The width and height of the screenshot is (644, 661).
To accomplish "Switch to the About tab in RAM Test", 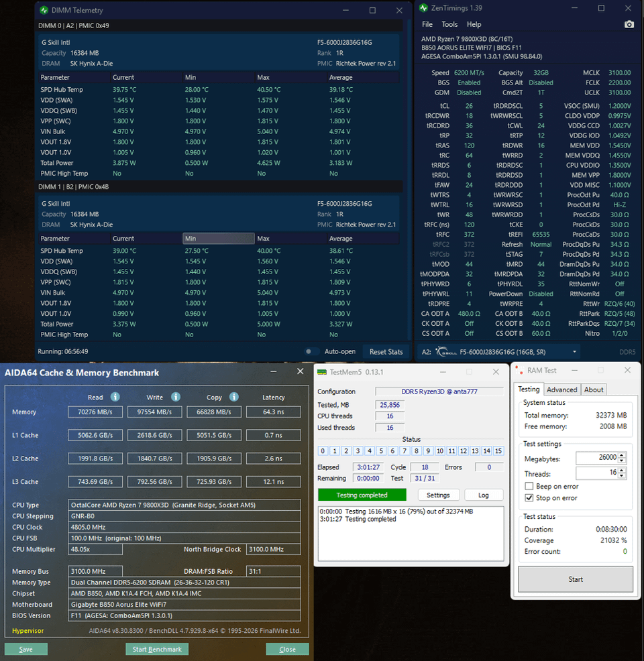I will pyautogui.click(x=594, y=390).
